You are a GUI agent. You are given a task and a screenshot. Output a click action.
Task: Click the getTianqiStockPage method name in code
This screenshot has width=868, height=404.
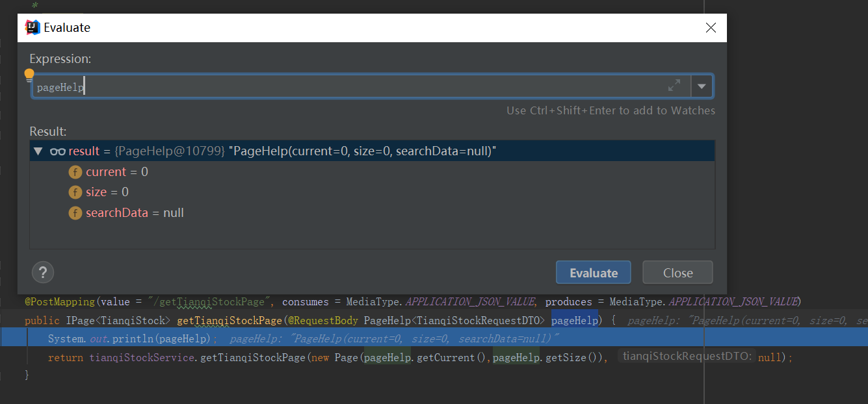pos(229,320)
